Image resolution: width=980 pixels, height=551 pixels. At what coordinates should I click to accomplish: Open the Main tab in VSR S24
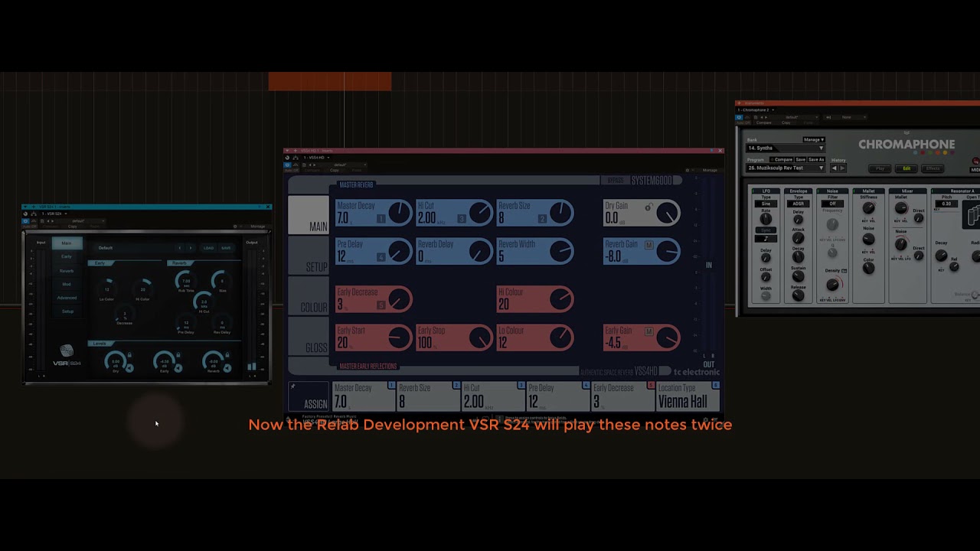point(67,243)
